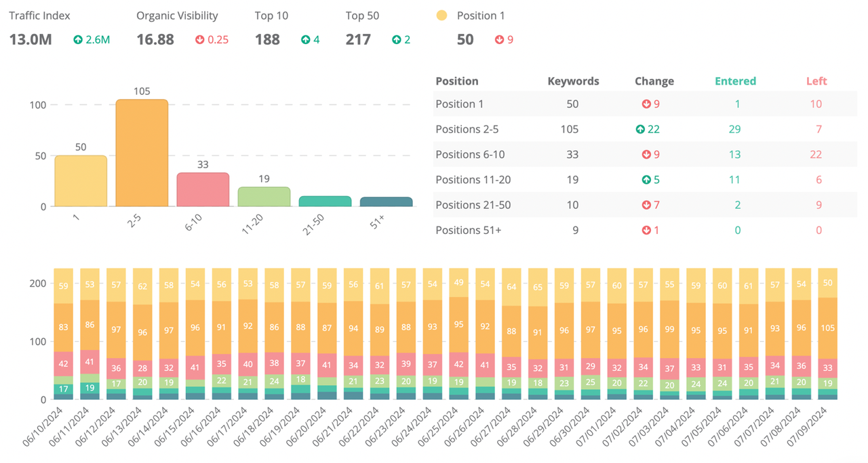Click the Entered value 29 in Positions 2-5 row
The image size is (868, 463).
[x=735, y=129]
